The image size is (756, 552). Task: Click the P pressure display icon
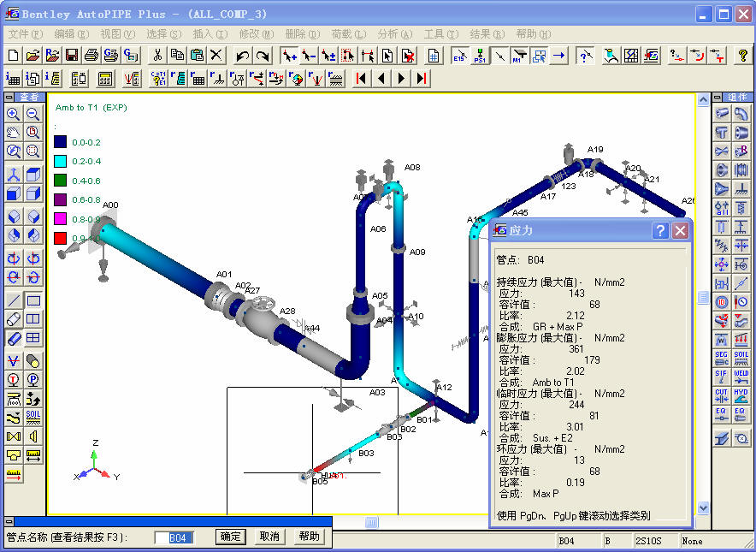click(x=32, y=380)
